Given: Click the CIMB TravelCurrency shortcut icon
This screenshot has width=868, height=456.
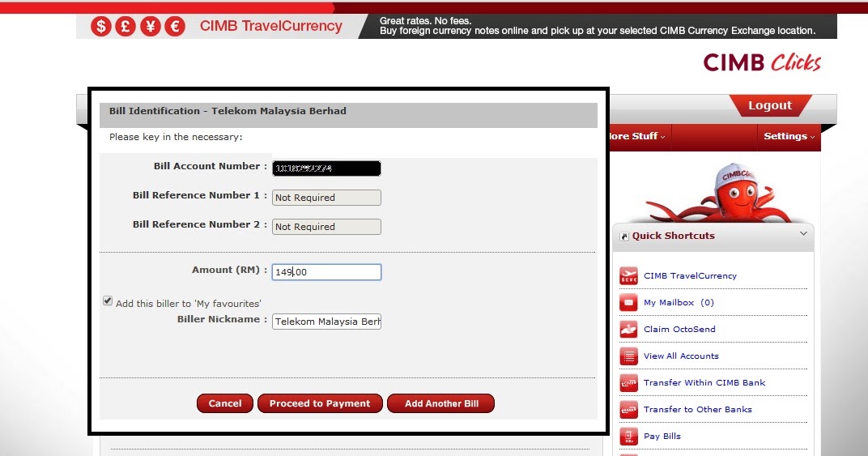Looking at the screenshot, I should (628, 276).
